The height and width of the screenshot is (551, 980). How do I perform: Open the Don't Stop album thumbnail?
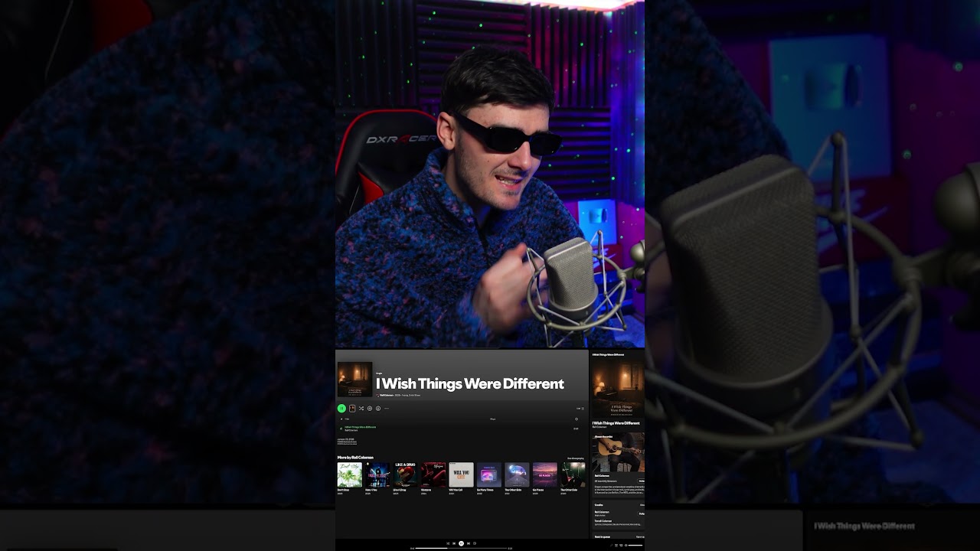[x=350, y=474]
